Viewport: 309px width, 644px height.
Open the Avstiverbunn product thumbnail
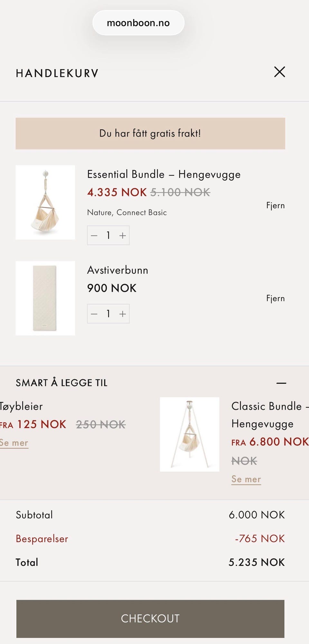click(45, 298)
